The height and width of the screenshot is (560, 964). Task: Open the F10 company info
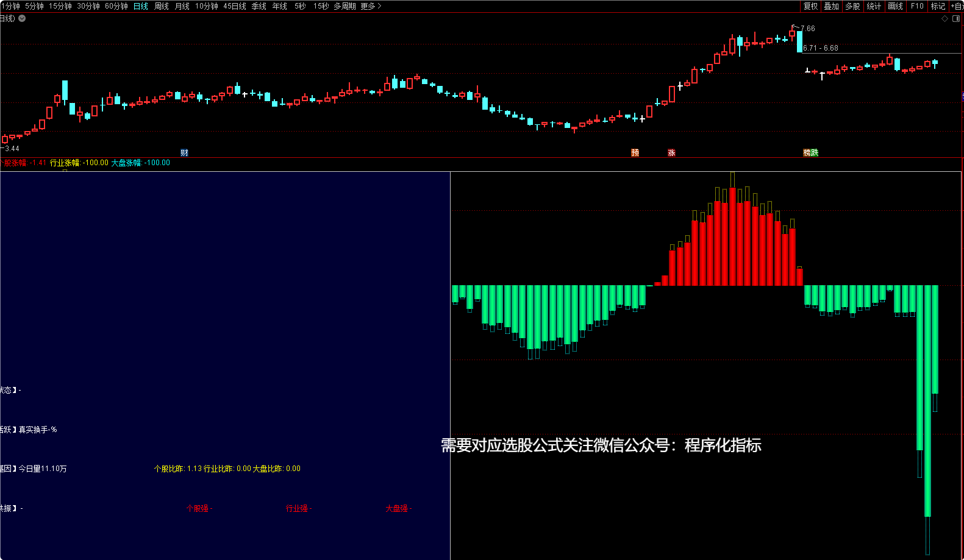pyautogui.click(x=917, y=6)
